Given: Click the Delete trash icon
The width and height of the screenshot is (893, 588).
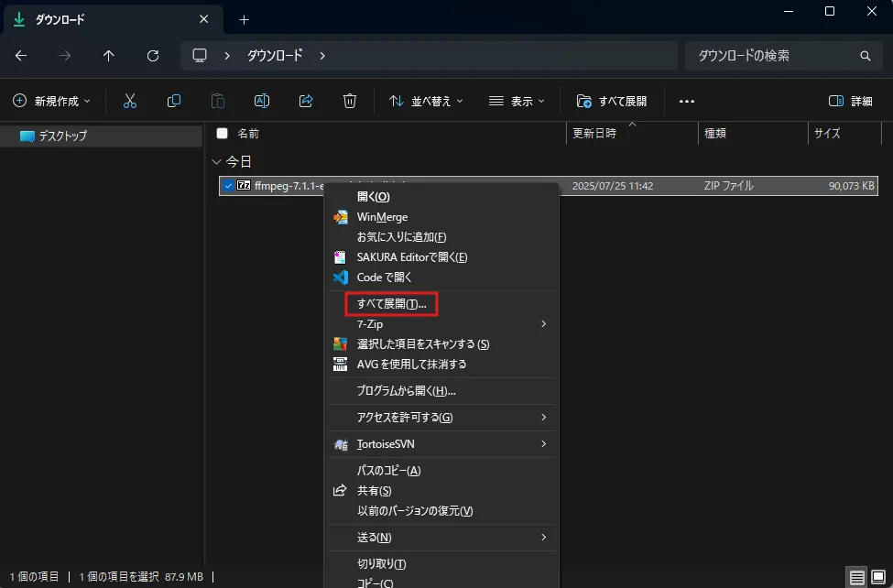Looking at the screenshot, I should [x=350, y=101].
